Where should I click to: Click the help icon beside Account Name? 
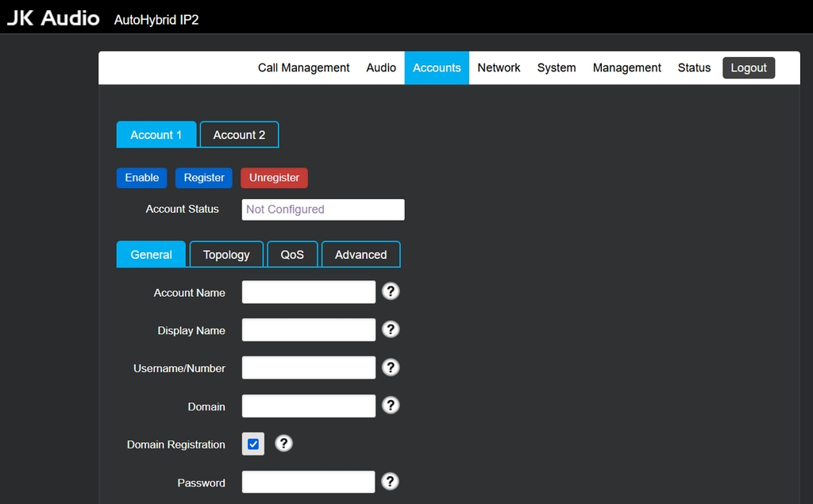pyautogui.click(x=390, y=291)
